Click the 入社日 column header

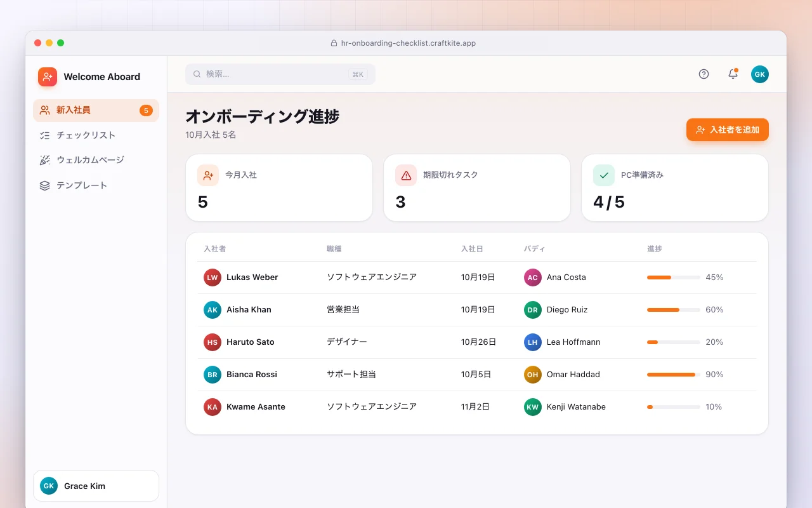[x=472, y=249]
